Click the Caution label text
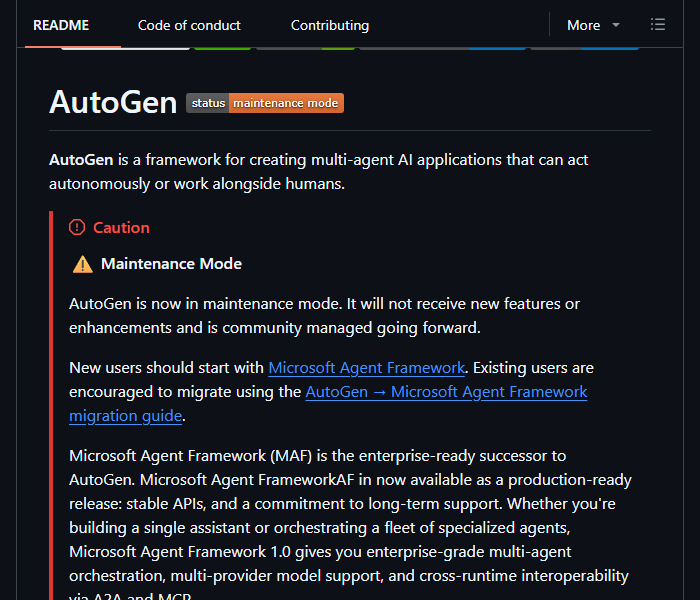700x600 pixels. point(121,228)
